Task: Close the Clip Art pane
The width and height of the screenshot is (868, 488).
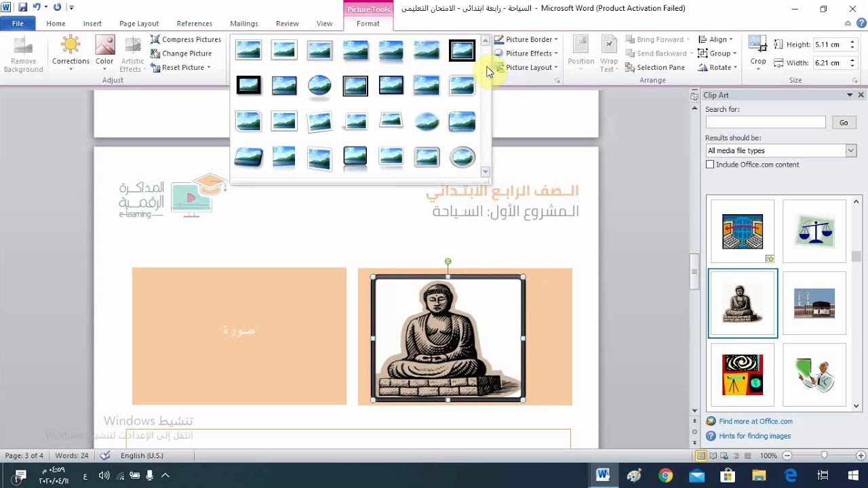Action: 861,95
